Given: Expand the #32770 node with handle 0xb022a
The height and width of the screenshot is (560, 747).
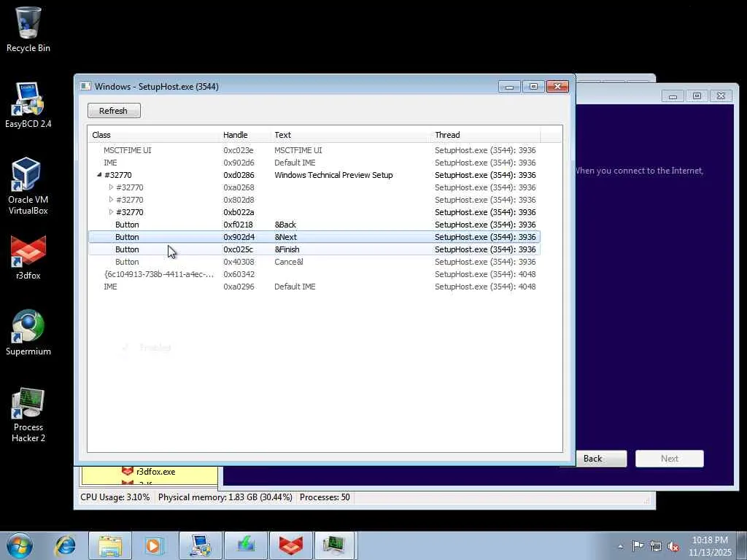Looking at the screenshot, I should pyautogui.click(x=111, y=212).
